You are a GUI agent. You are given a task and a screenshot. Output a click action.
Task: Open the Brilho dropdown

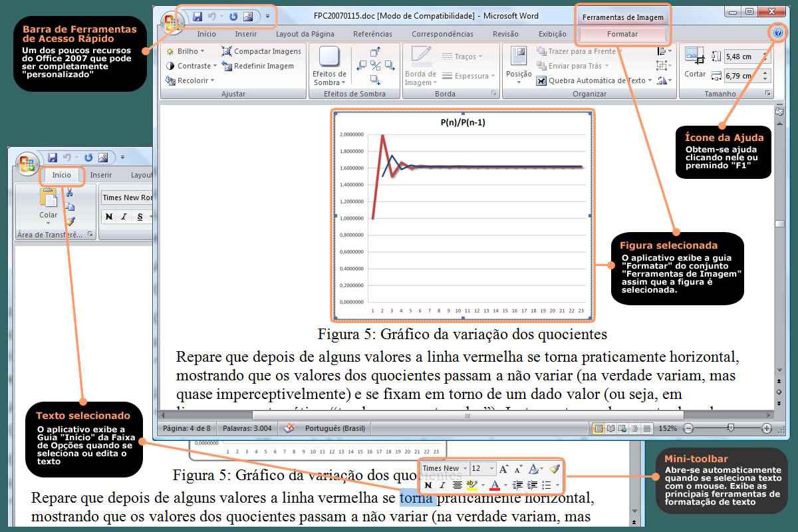[185, 51]
